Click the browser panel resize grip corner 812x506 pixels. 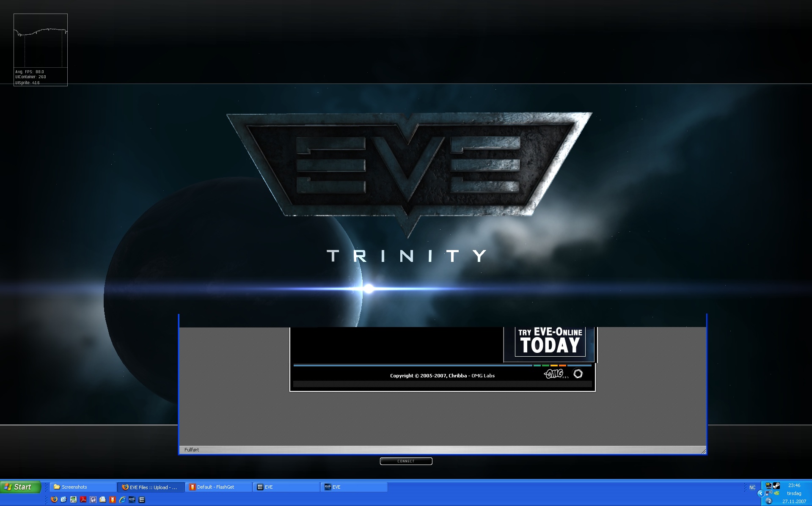click(703, 451)
